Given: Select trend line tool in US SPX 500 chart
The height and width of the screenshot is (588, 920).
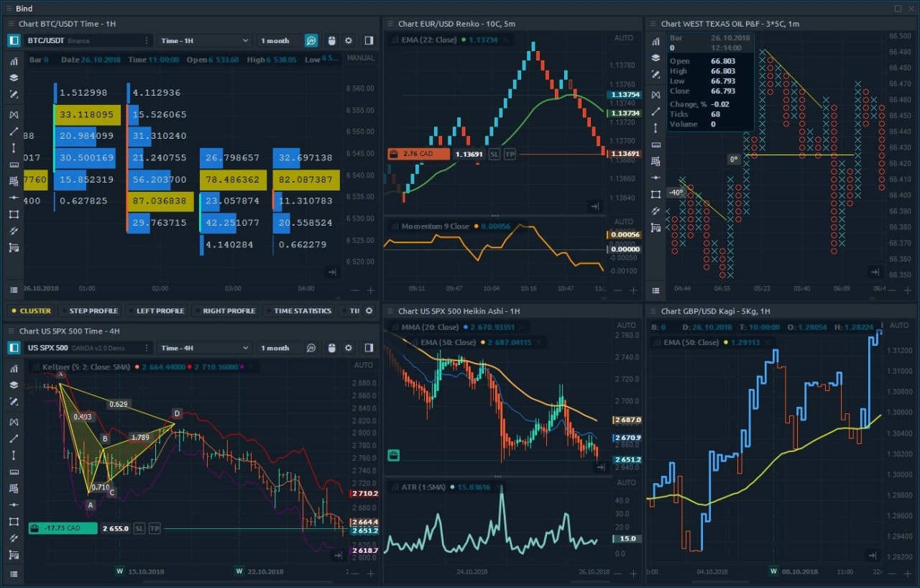Looking at the screenshot, I should 14,438.
